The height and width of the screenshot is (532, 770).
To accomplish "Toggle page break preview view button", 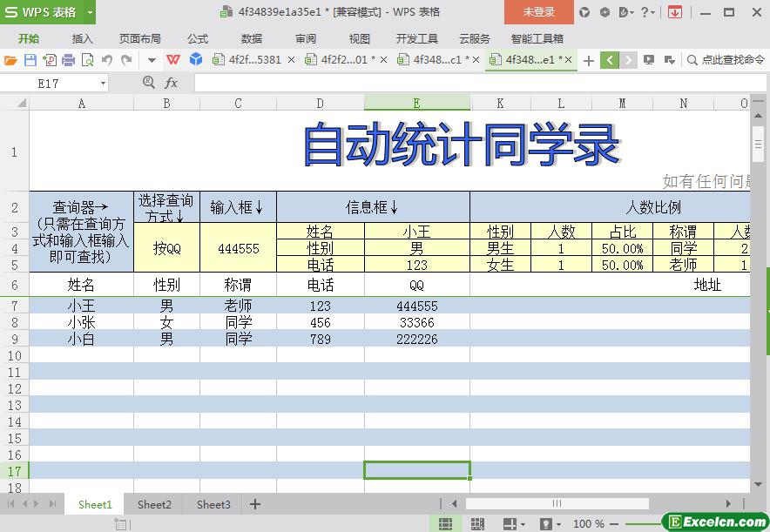I will (x=477, y=524).
